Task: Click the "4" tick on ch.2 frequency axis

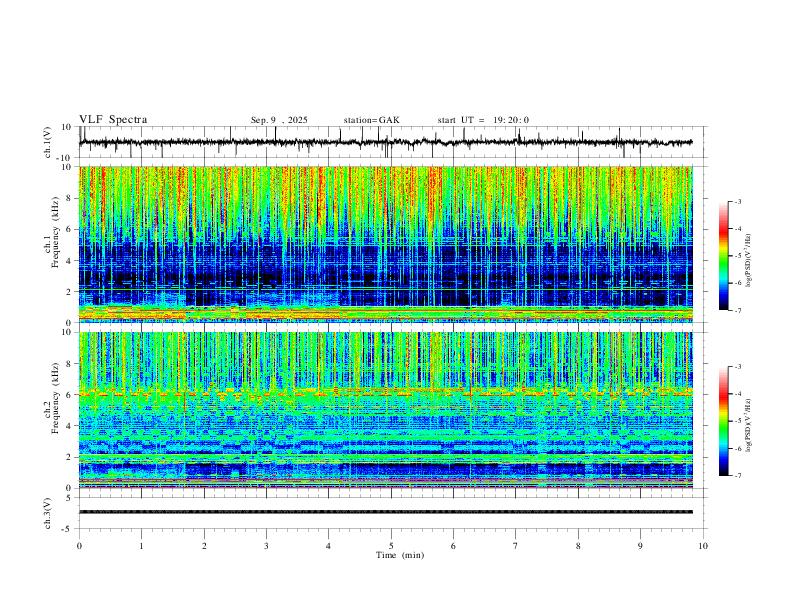Action: 70,426
